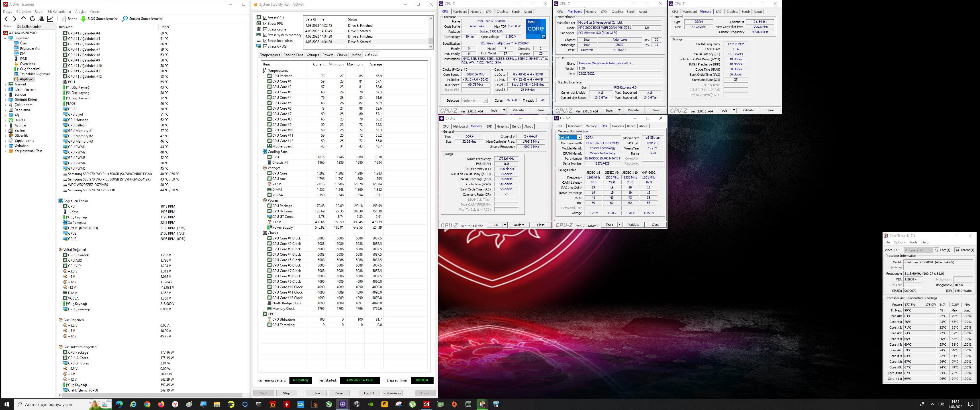Image resolution: width=980 pixels, height=410 pixels.
Task: Switch to Temperatures tab in stability test
Action: coord(270,55)
